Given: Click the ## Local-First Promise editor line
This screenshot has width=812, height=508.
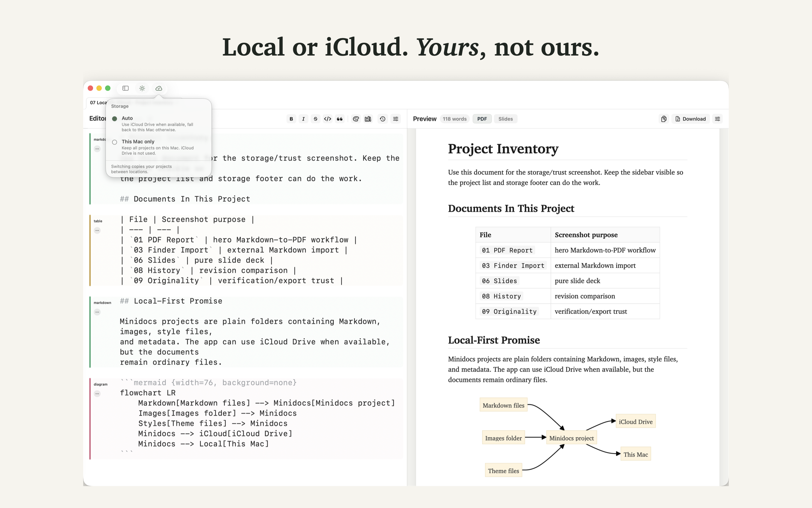Looking at the screenshot, I should [x=171, y=301].
